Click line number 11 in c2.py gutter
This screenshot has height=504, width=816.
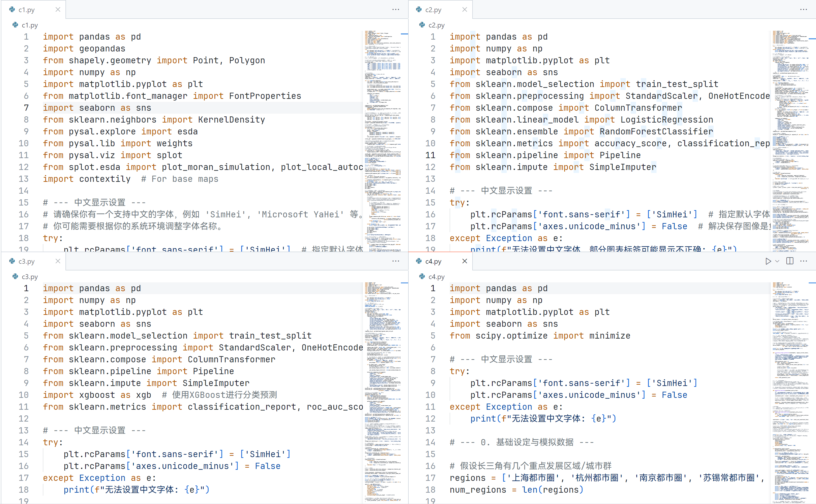(430, 155)
